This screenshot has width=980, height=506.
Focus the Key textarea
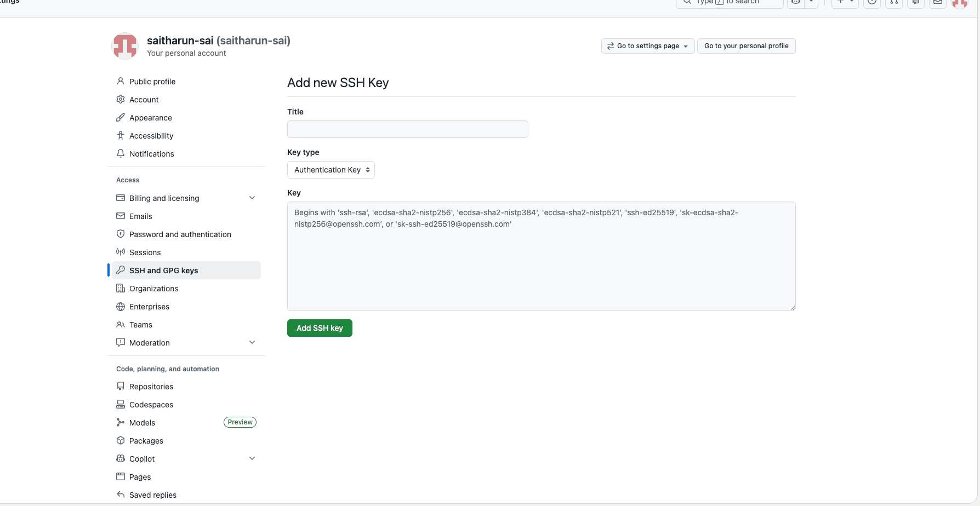542,256
